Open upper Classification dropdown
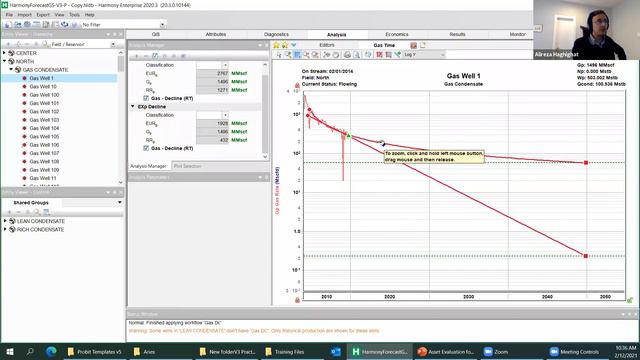The height and width of the screenshot is (360, 640). click(x=225, y=65)
